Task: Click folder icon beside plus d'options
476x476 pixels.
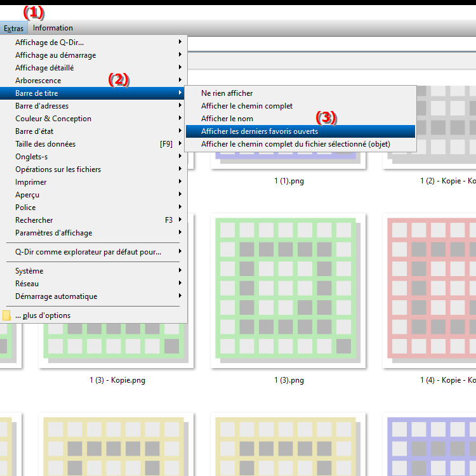Action: point(6,315)
